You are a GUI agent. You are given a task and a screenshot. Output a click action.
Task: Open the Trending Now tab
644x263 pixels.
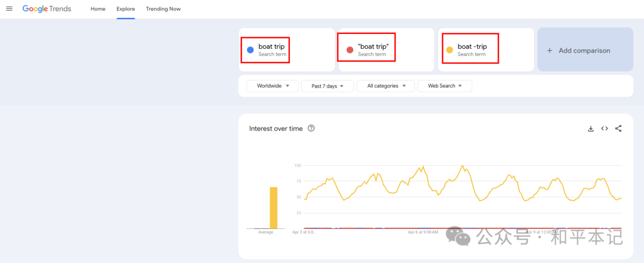tap(163, 8)
